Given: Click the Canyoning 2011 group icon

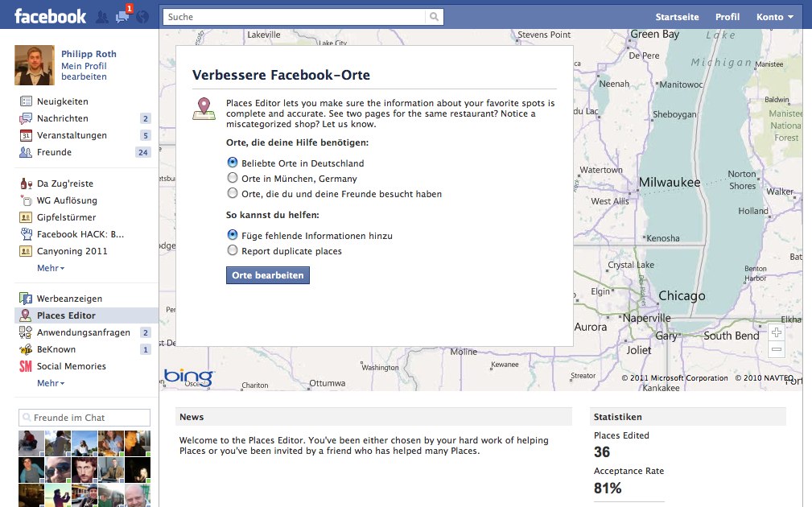Looking at the screenshot, I should click(x=26, y=251).
